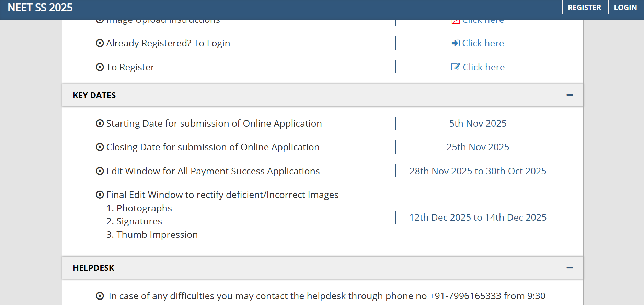The image size is (644, 305).
Task: Follow Click here link for Already Registered login
Action: tap(483, 43)
